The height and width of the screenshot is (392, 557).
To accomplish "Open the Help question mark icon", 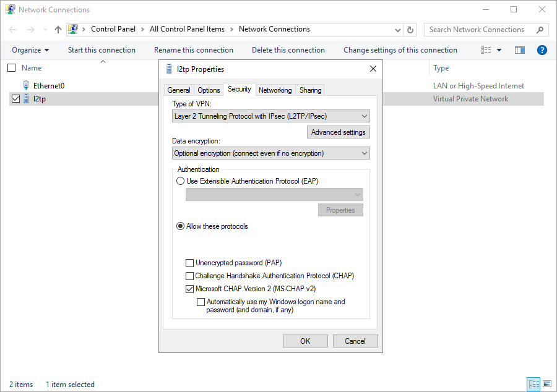I will [x=542, y=50].
